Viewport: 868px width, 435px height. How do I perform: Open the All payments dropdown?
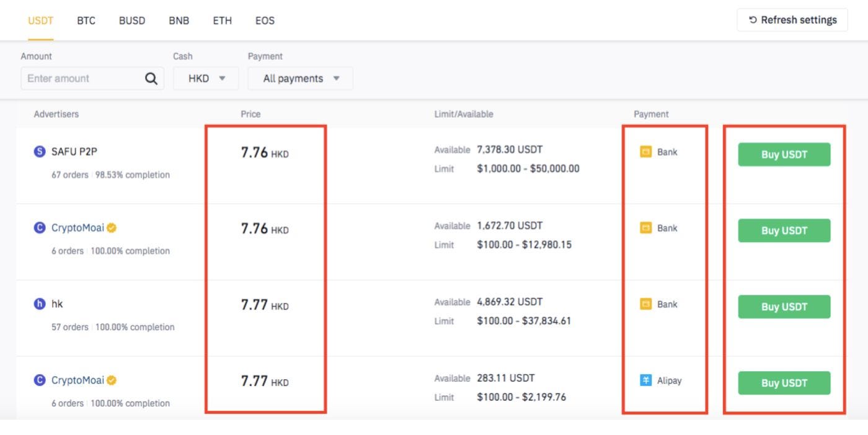point(300,78)
